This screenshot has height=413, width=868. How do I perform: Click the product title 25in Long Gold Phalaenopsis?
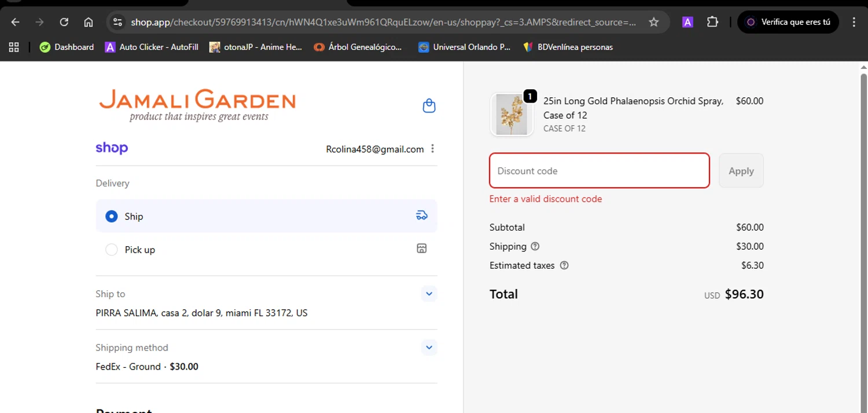[x=633, y=108]
